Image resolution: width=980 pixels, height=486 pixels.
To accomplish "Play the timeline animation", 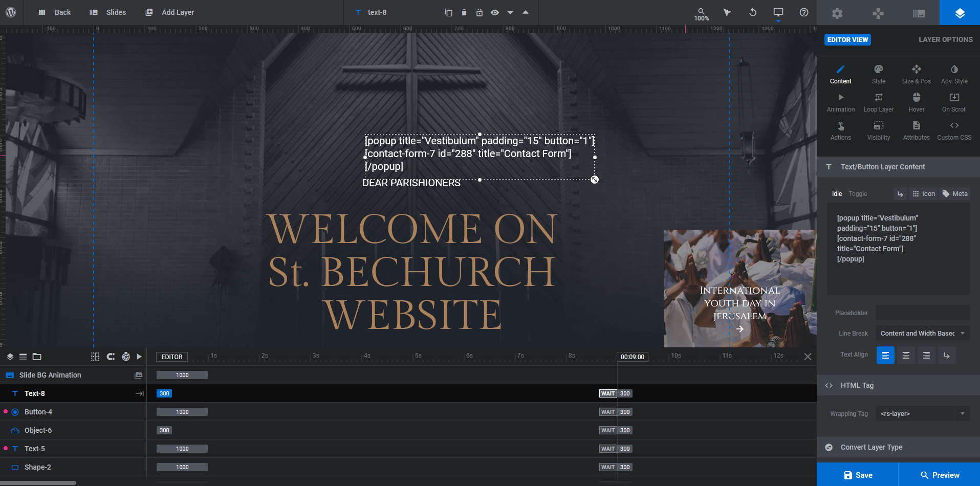I will point(139,357).
